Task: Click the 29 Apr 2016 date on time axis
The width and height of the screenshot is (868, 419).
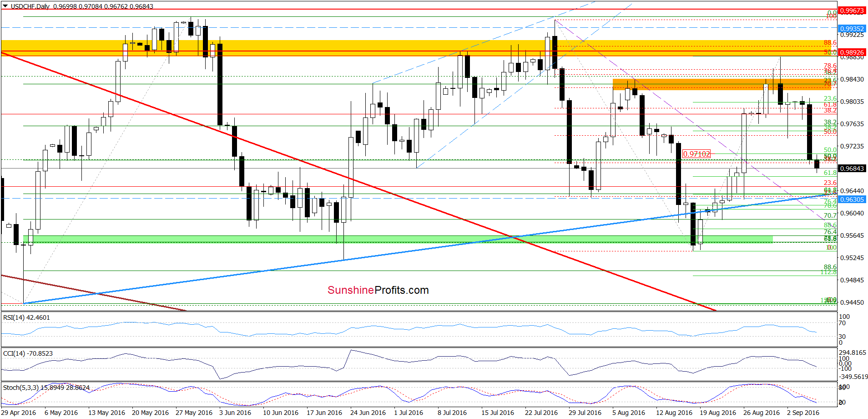Action: (x=19, y=413)
